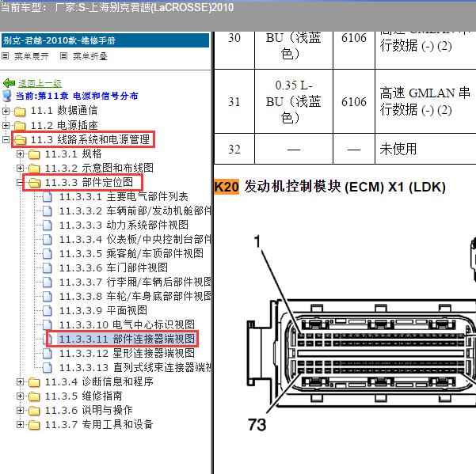
Task: Click the ECM connector end view diagram
Action: (x=361, y=335)
